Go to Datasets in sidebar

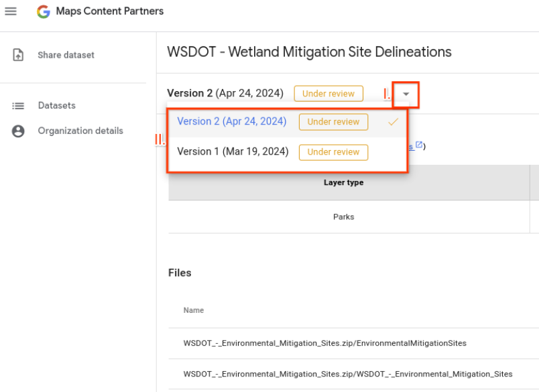pos(57,105)
